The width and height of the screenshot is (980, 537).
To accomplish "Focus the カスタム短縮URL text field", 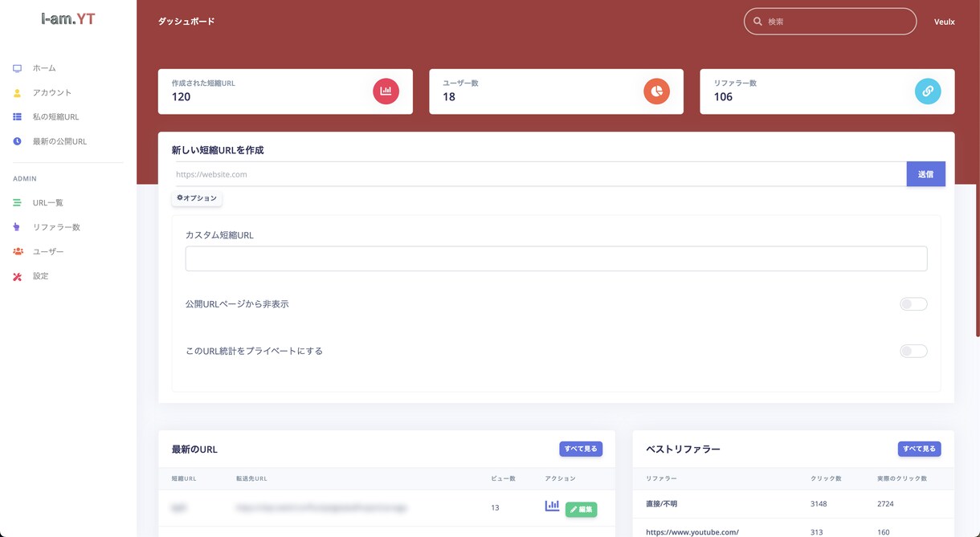I will [x=556, y=258].
